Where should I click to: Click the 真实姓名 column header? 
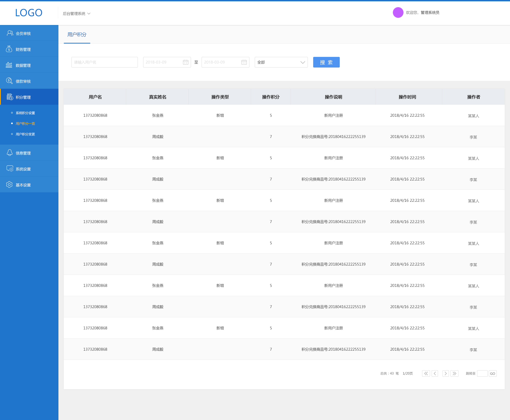(158, 97)
